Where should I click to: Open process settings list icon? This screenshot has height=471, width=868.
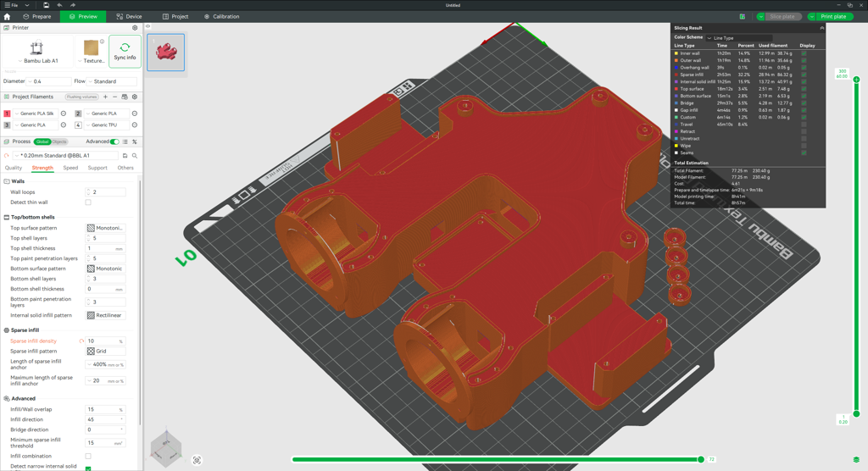[x=125, y=141]
